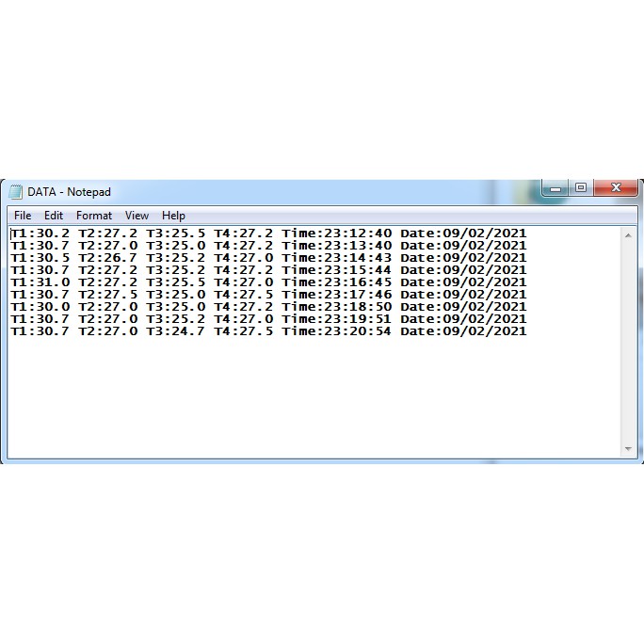Click the DATA - Notepad title text
644x644 pixels.
[69, 192]
